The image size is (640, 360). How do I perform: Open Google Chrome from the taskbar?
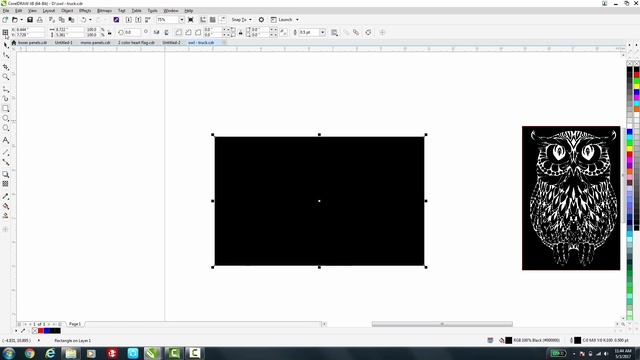(29, 353)
